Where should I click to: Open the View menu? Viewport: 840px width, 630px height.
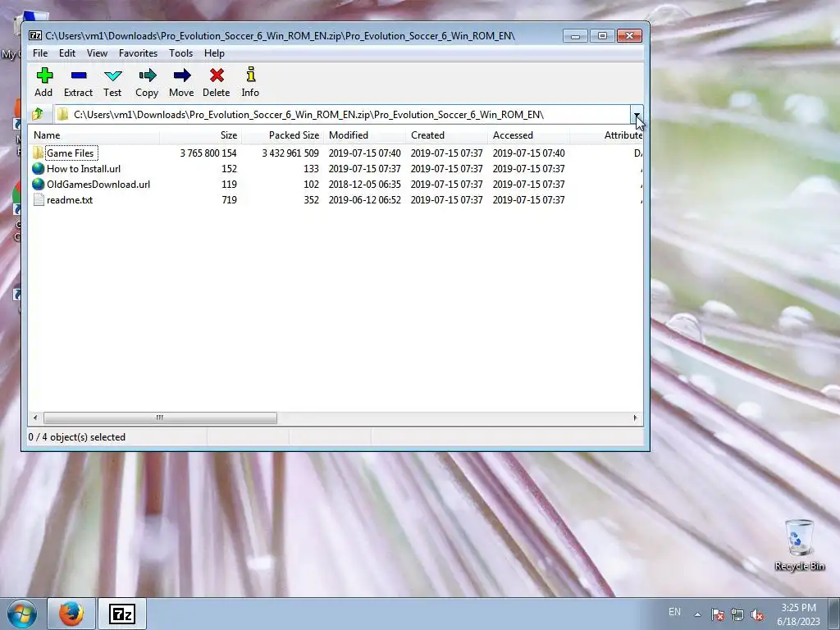pyautogui.click(x=97, y=53)
